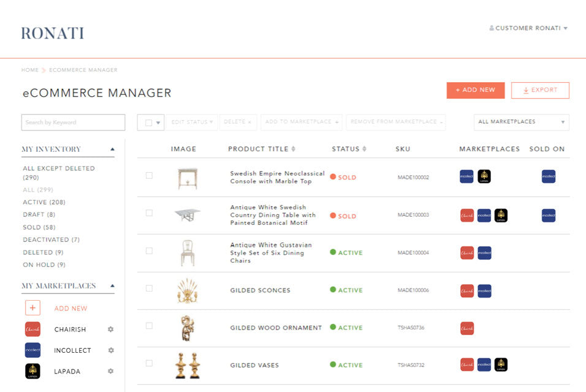586x392 pixels.
Task: Click Sold On Incollect icon for Swedish Empire Console
Action: 548,176
